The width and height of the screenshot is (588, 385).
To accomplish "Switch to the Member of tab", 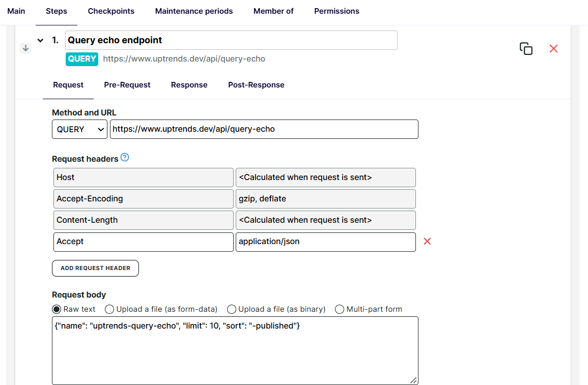I will 273,11.
